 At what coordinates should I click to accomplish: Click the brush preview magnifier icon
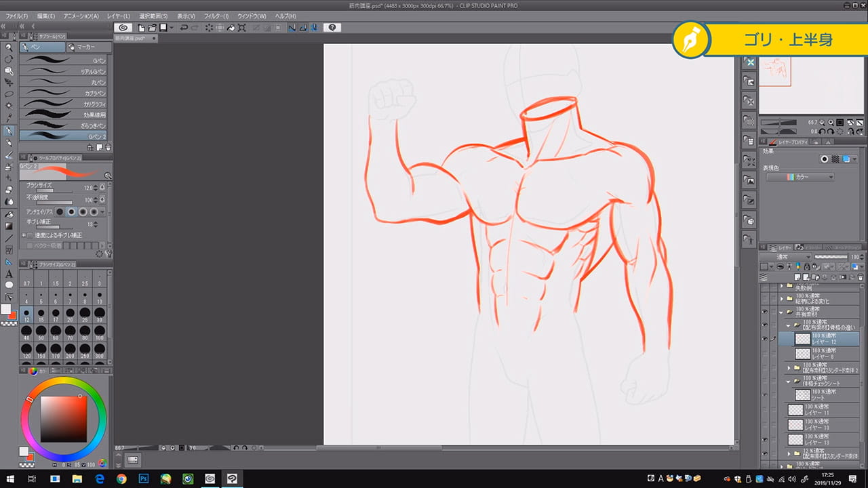click(108, 175)
